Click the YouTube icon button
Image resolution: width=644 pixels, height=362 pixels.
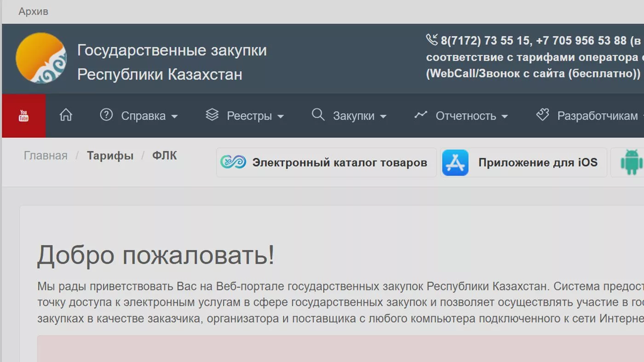[x=23, y=116]
